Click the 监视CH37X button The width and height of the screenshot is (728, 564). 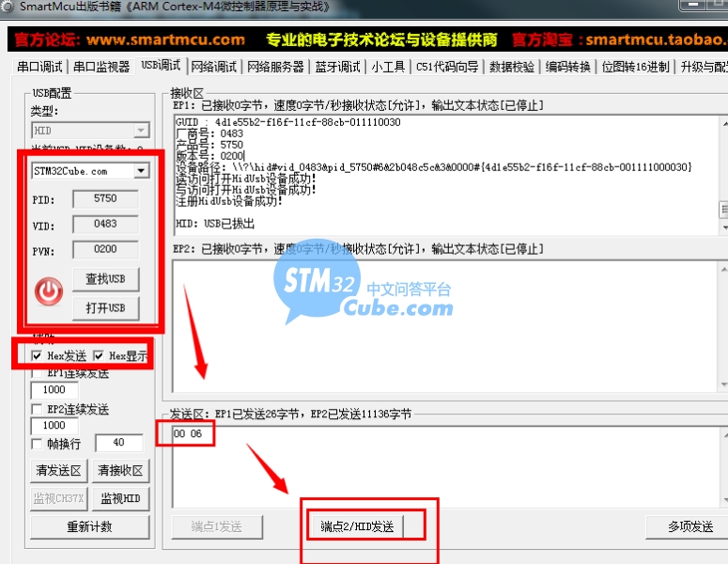pyautogui.click(x=58, y=499)
